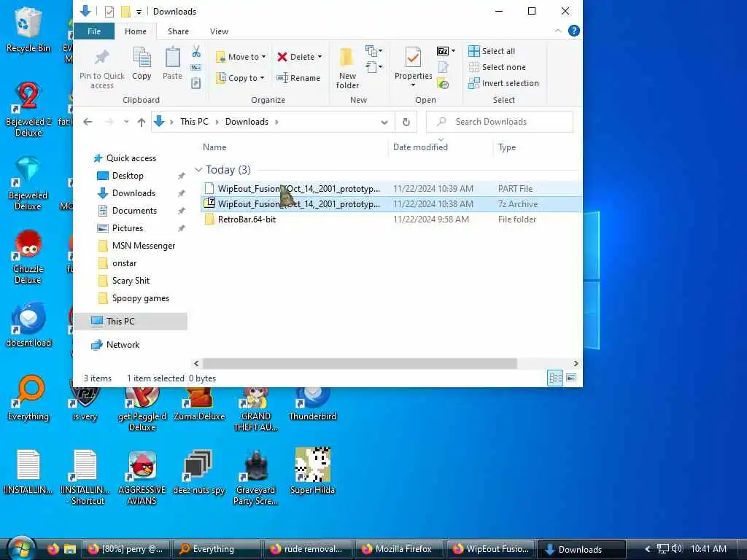Screen dimensions: 747x560
Task: Select Bejeweled 2 Deluxe desktop shortcut
Action: 28,109
